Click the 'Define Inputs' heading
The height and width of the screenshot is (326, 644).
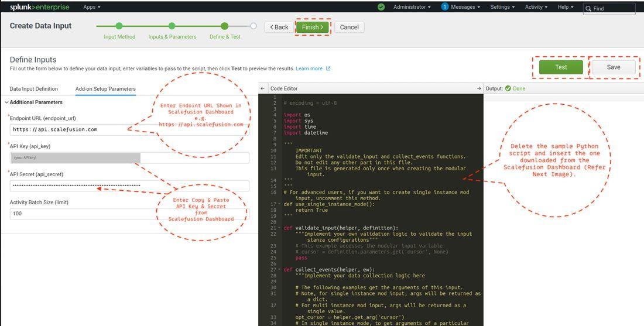(x=33, y=60)
